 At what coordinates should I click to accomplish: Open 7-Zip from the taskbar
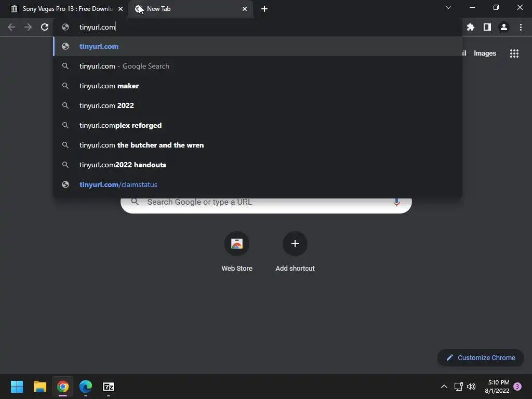pyautogui.click(x=109, y=387)
